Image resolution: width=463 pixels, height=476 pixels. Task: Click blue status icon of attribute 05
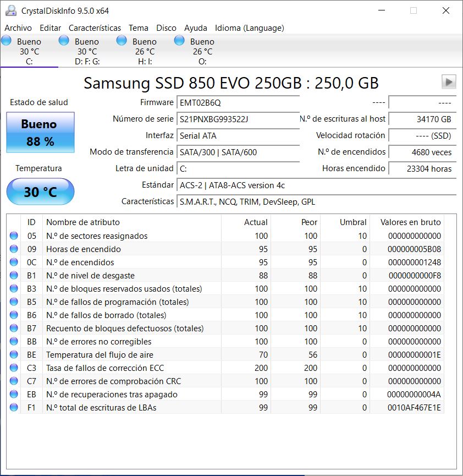14,236
